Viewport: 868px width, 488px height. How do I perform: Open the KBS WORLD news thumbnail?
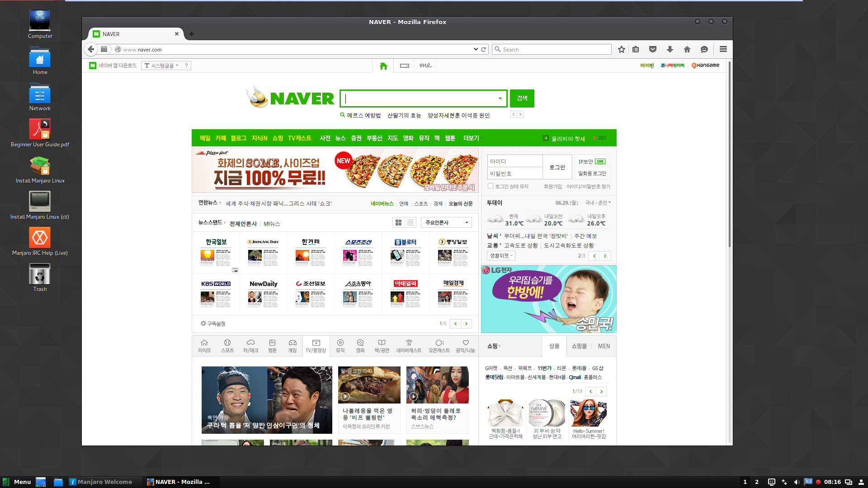(x=216, y=294)
